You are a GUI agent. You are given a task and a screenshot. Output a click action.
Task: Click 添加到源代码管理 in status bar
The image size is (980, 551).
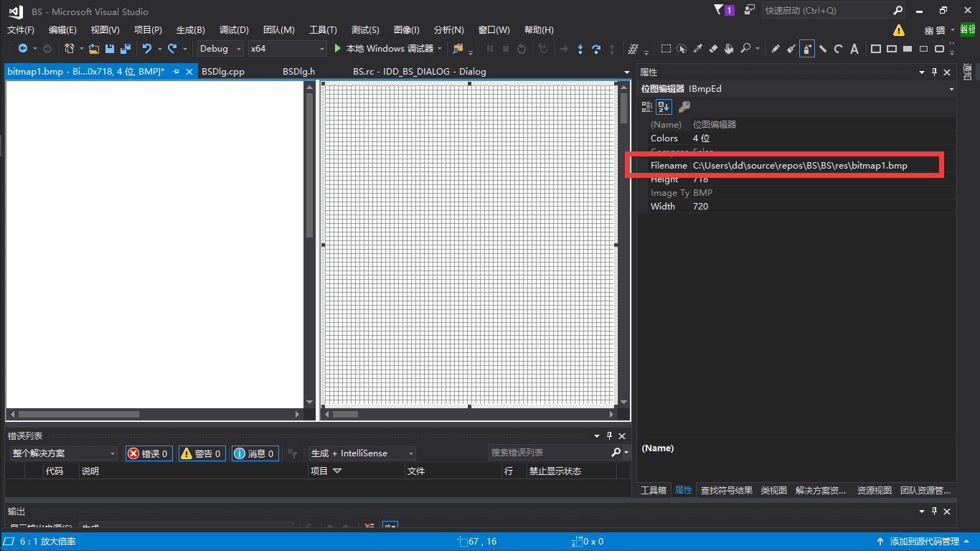925,541
